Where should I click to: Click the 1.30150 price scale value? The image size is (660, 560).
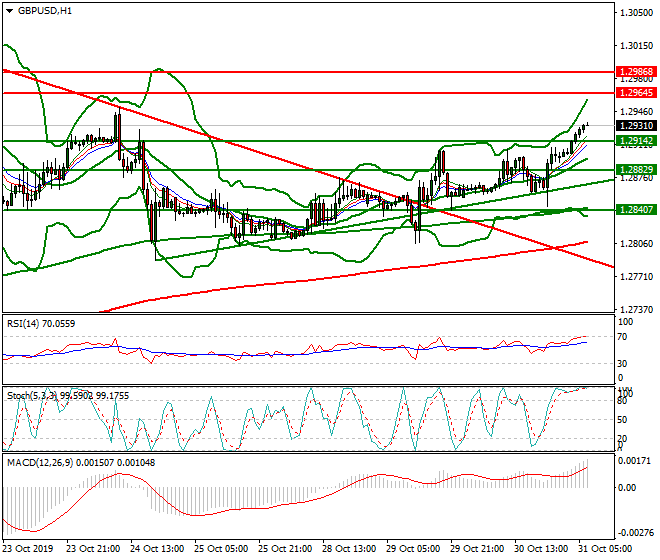click(x=637, y=45)
